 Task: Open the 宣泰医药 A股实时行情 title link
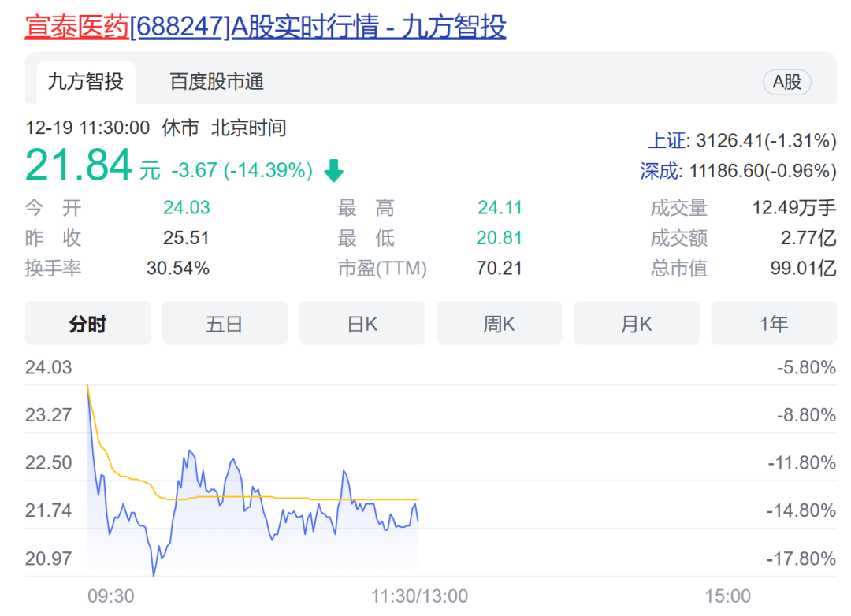[266, 27]
